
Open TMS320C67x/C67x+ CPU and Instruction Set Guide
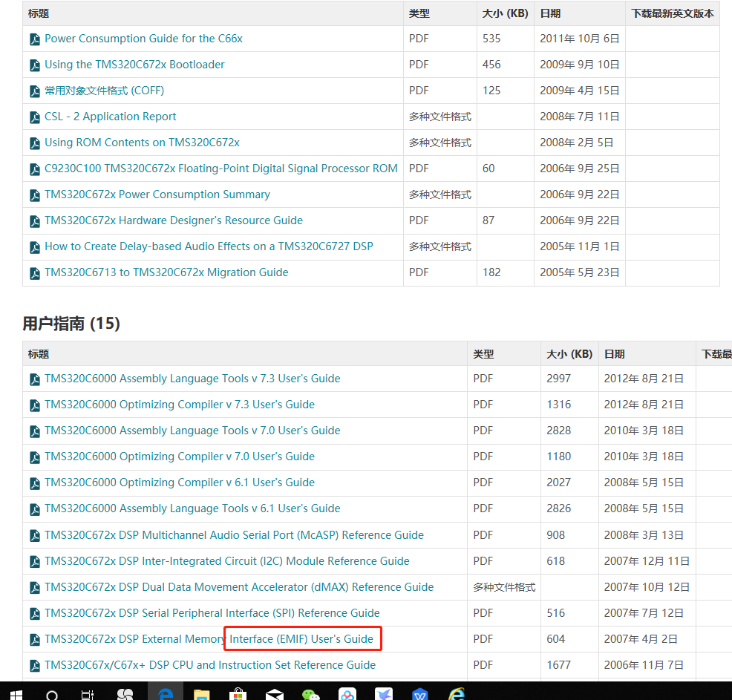tap(210, 665)
